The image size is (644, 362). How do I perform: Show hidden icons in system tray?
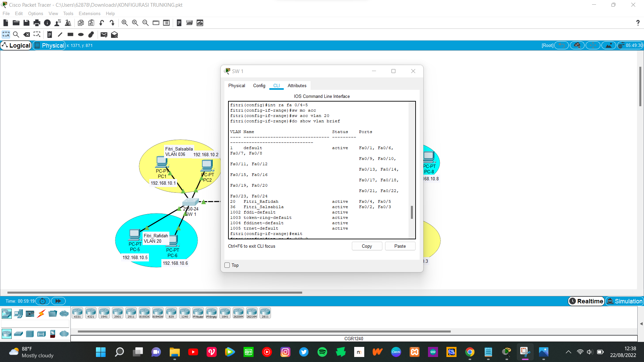(568, 352)
